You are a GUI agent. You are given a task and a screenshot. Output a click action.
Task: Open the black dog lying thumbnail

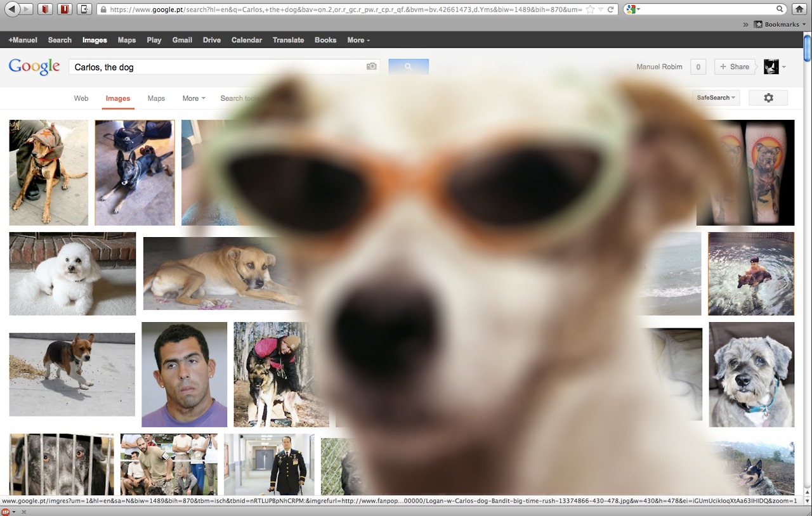pos(134,172)
